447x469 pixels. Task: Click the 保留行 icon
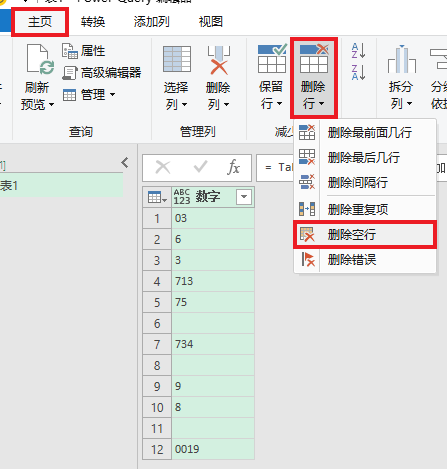pyautogui.click(x=272, y=59)
